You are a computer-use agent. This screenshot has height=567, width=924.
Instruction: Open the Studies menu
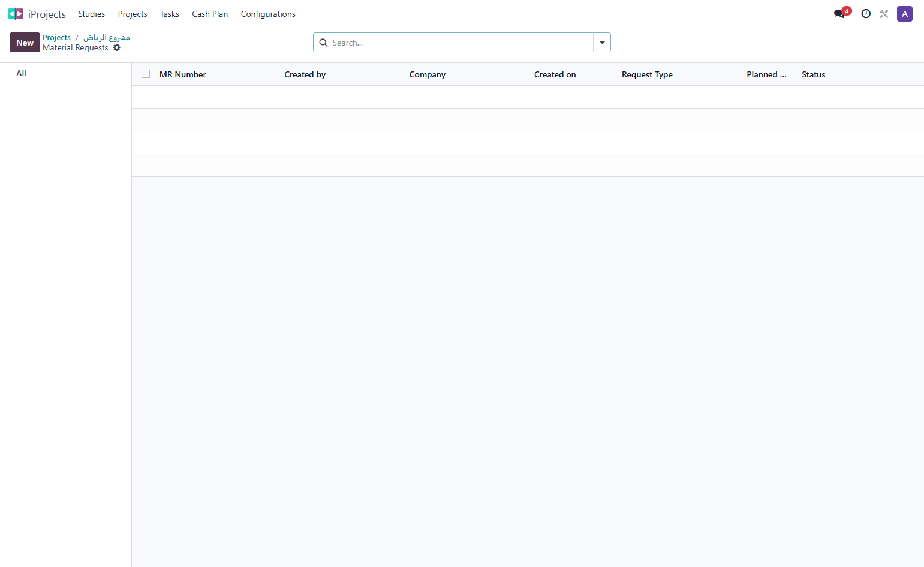91,14
